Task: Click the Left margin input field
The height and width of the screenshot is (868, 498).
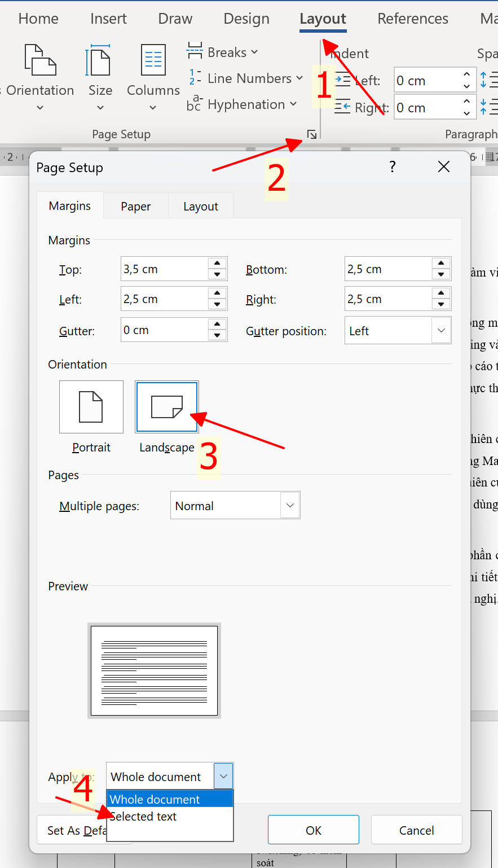Action: 164,299
